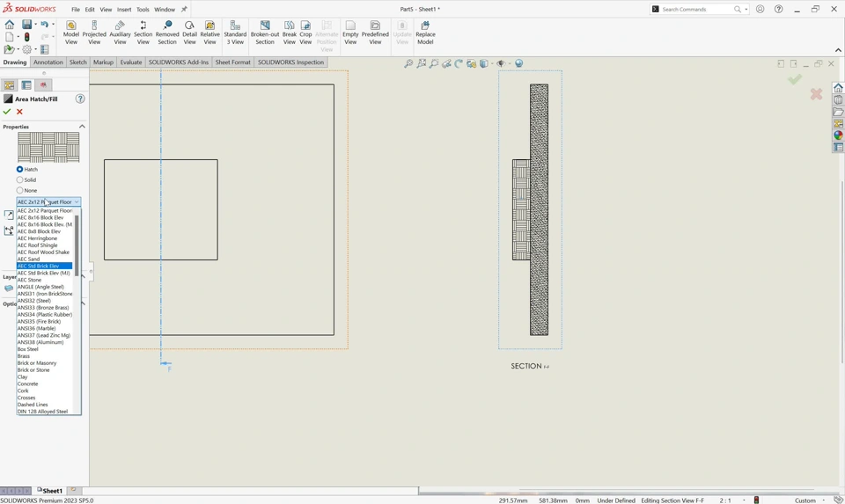The width and height of the screenshot is (845, 504).
Task: Apply the Break View tool
Action: tap(290, 33)
